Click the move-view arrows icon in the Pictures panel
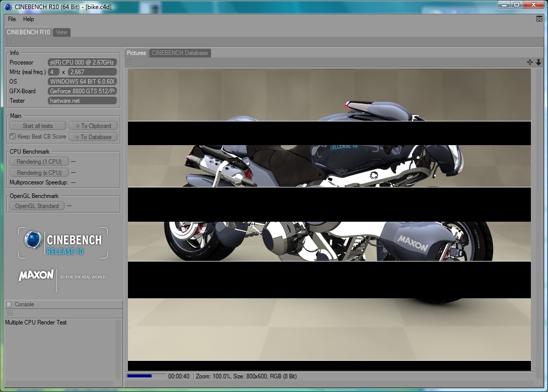The width and height of the screenshot is (548, 392). click(x=530, y=62)
